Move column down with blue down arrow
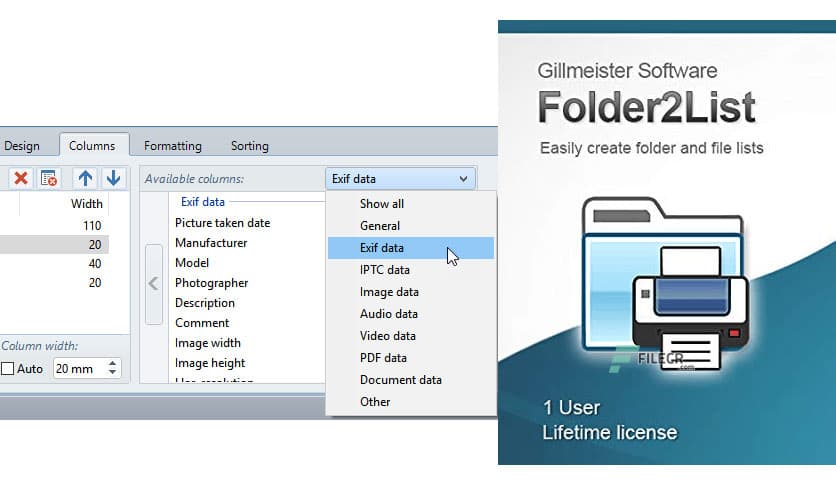This screenshot has height=484, width=836. (x=113, y=178)
